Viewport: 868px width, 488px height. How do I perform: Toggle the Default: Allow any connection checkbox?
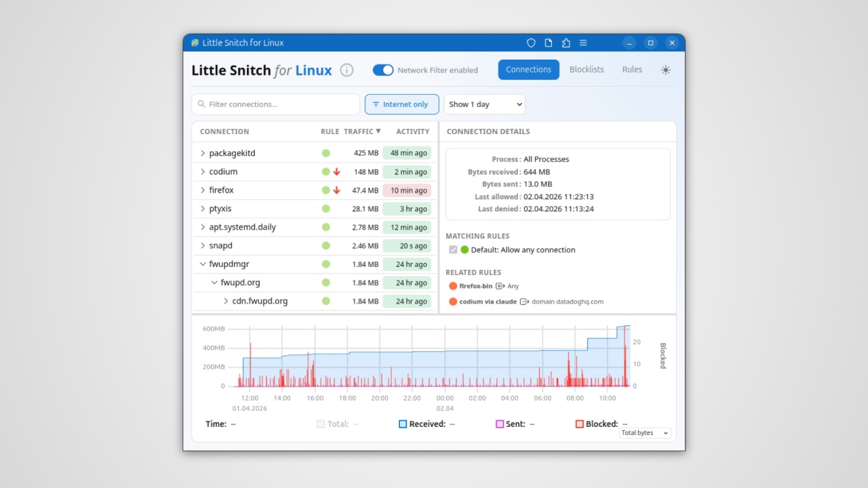pos(453,250)
